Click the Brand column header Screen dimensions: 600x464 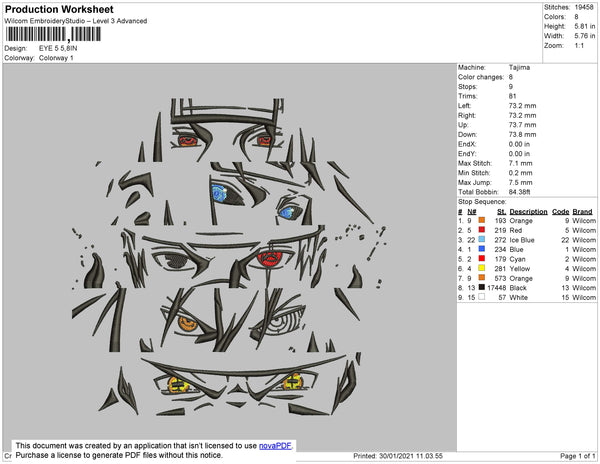pyautogui.click(x=582, y=212)
